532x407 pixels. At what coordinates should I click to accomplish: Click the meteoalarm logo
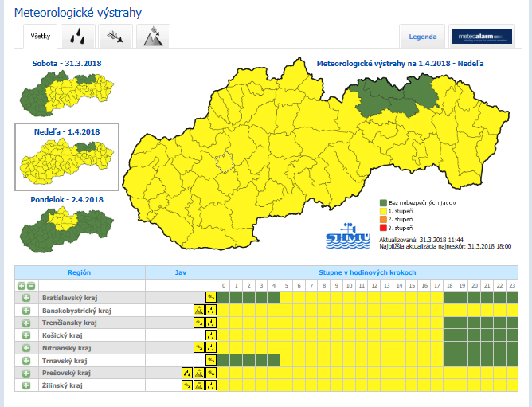pyautogui.click(x=481, y=37)
